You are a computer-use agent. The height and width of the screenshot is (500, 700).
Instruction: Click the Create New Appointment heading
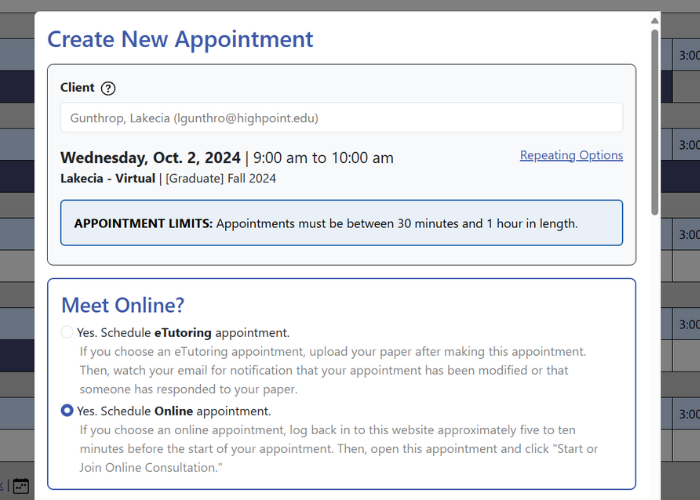click(x=180, y=40)
